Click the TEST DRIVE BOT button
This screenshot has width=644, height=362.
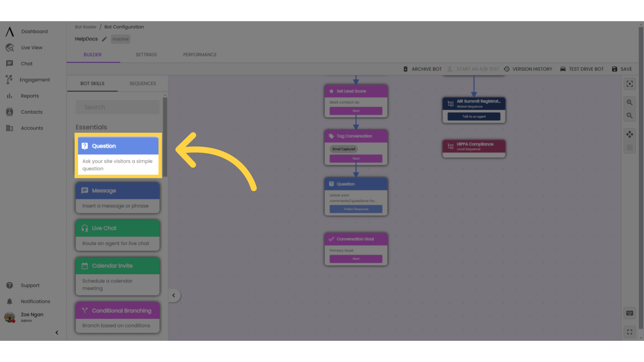(x=582, y=69)
